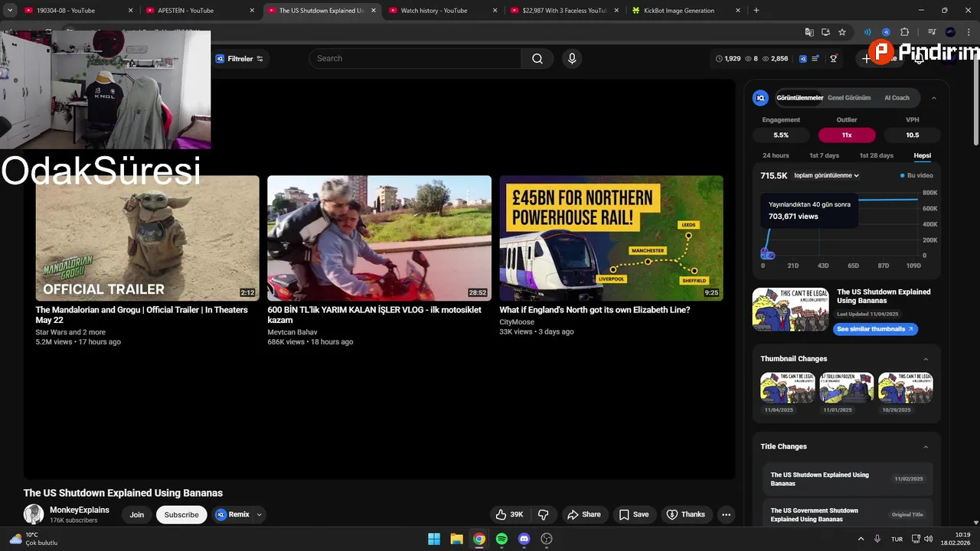Open the CityMoose channel link

click(x=517, y=322)
